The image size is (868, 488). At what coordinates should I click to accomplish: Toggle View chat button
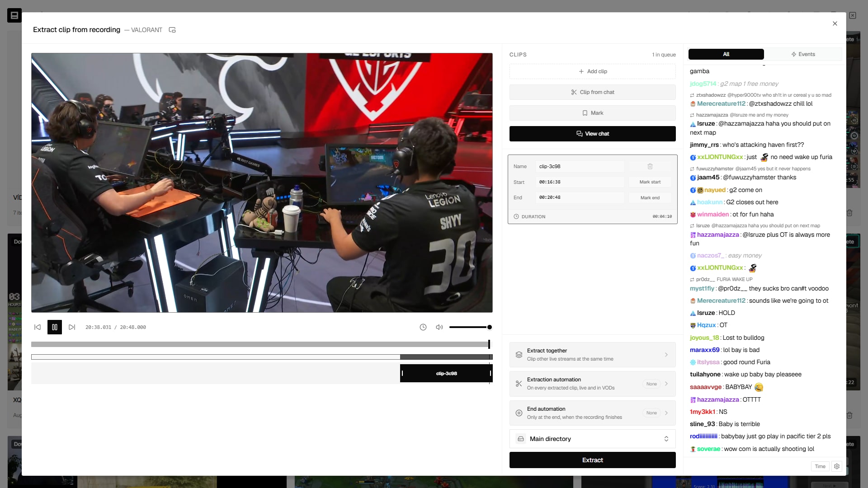[x=592, y=134]
